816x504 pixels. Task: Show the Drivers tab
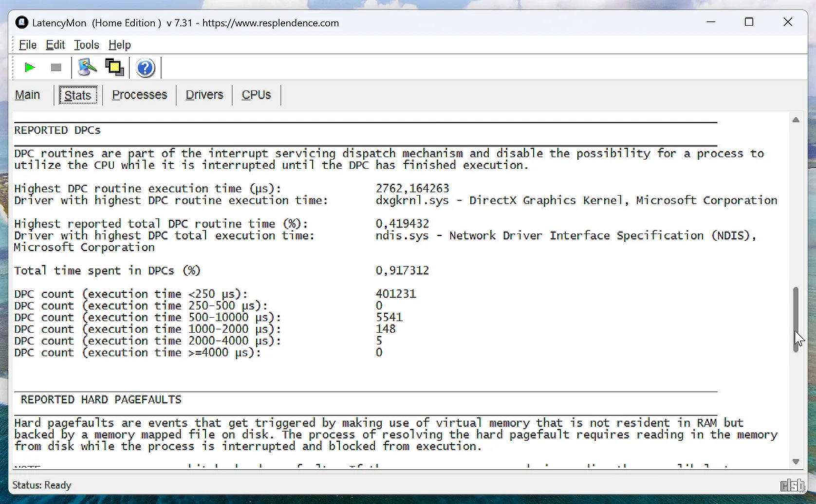click(x=204, y=95)
